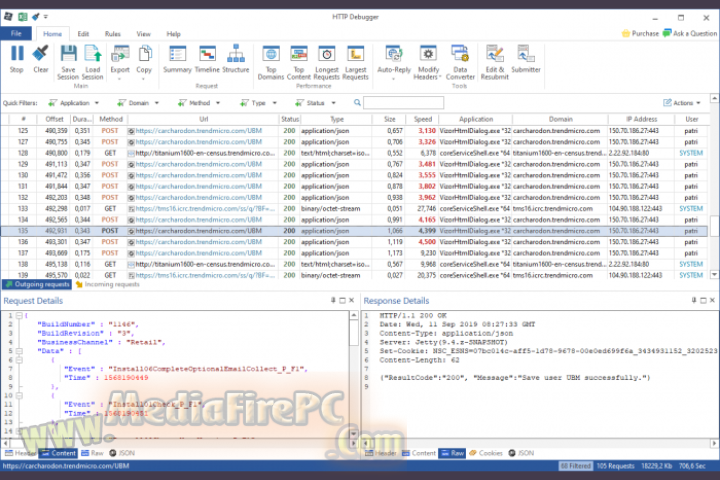Show response Cookies tab
Screen dimensions: 720x480
pos(486,453)
